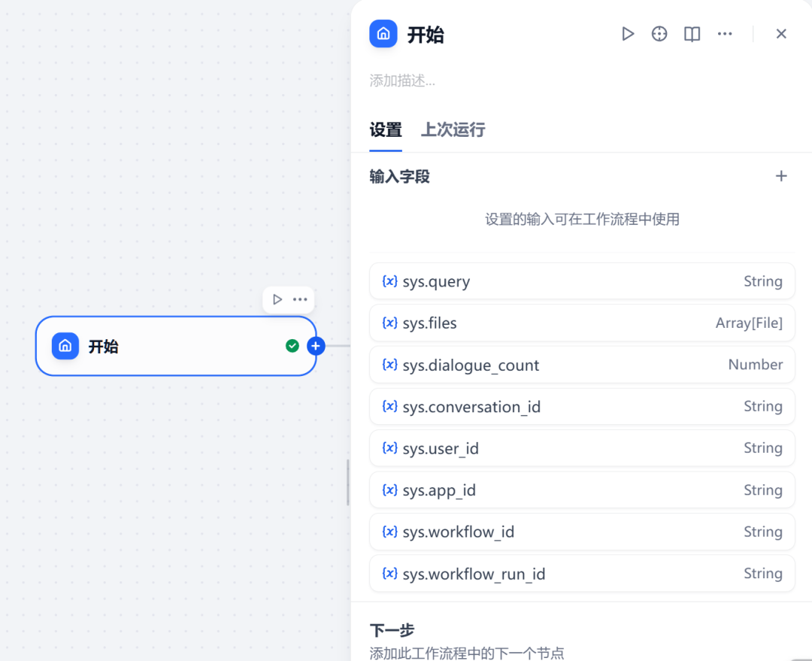Switch to the 上次运行 tab
Viewport: 812px width, 661px height.
pyautogui.click(x=453, y=129)
